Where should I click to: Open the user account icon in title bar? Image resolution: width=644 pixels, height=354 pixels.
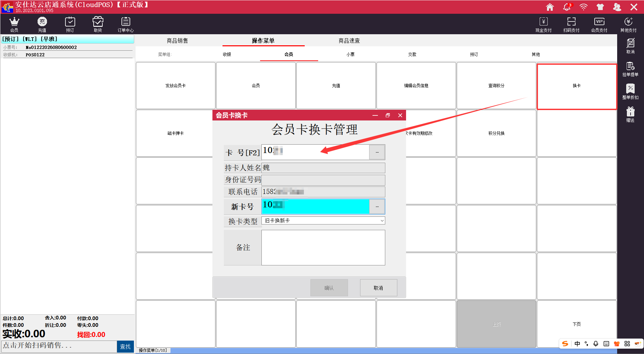tap(617, 7)
